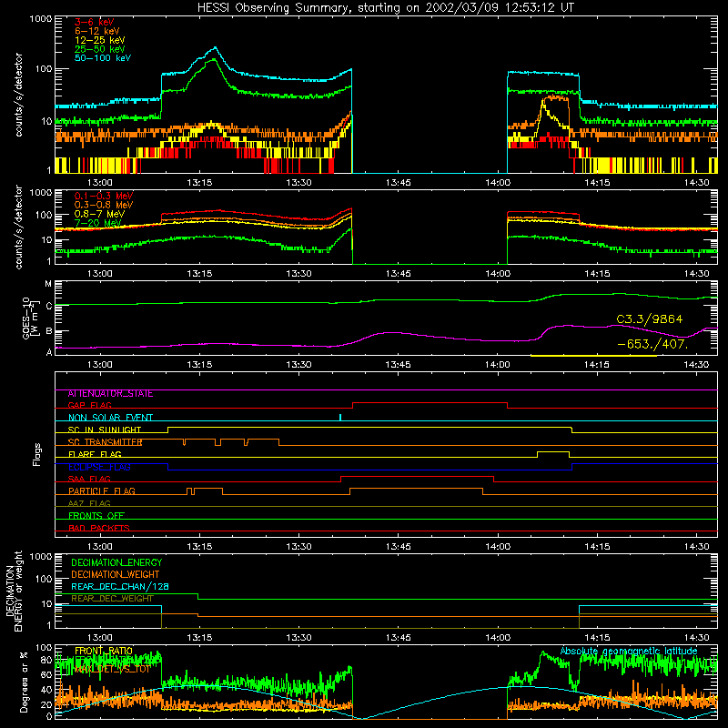Click the cyan 50-100 keV peak near 13:17
The width and height of the screenshot is (728, 728).
[215, 47]
